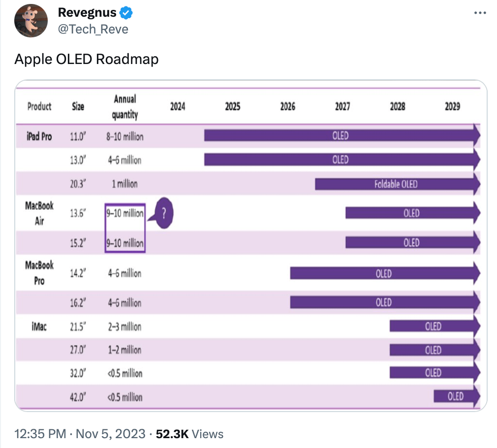Open the Revegnus display name link
The width and height of the screenshot is (497, 448).
(87, 13)
